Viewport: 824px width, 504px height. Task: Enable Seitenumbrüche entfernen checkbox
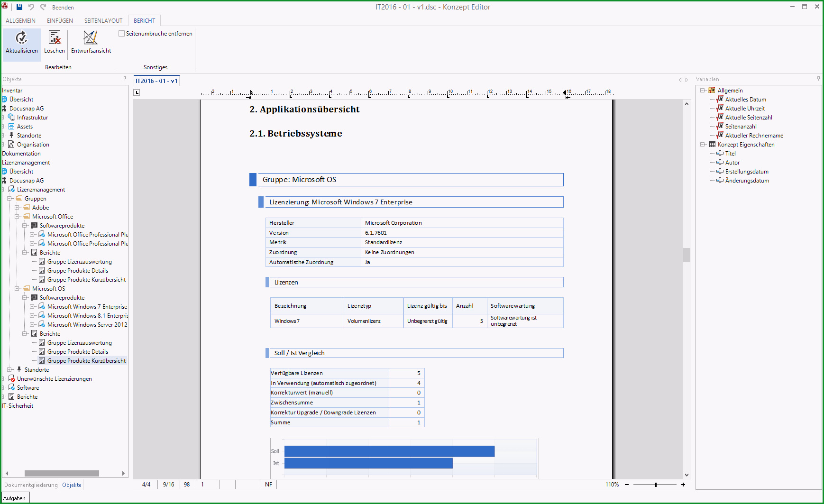pyautogui.click(x=122, y=34)
